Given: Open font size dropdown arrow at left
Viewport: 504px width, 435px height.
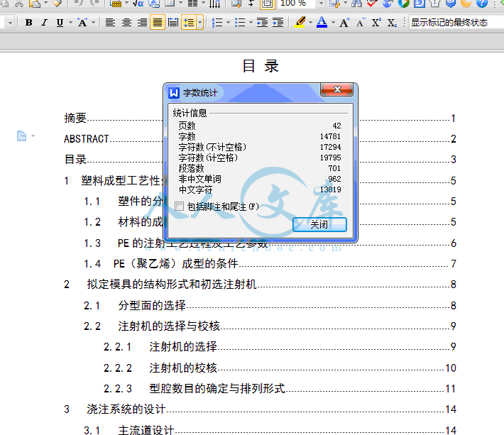Looking at the screenshot, I should 10,23.
